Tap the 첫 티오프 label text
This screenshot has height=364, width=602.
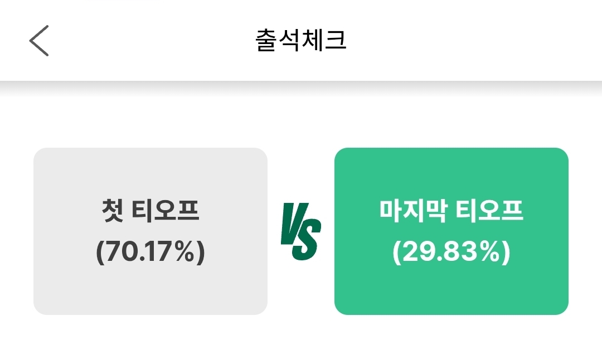pos(151,211)
